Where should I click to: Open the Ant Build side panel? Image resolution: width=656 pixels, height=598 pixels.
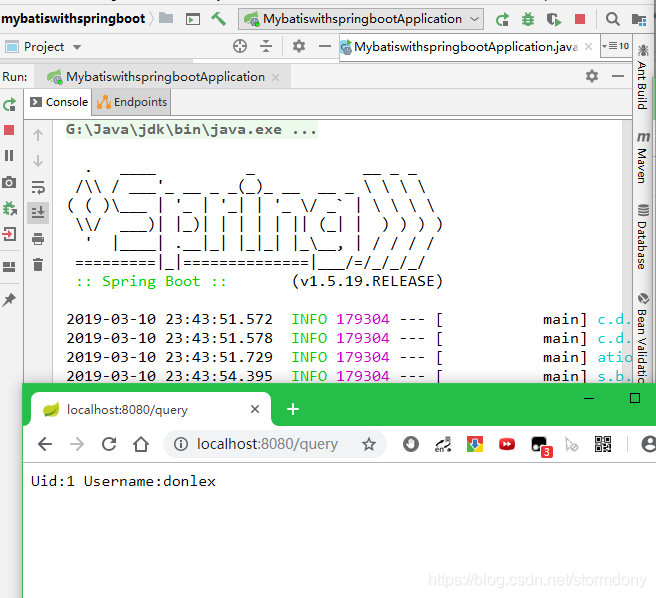pyautogui.click(x=643, y=77)
